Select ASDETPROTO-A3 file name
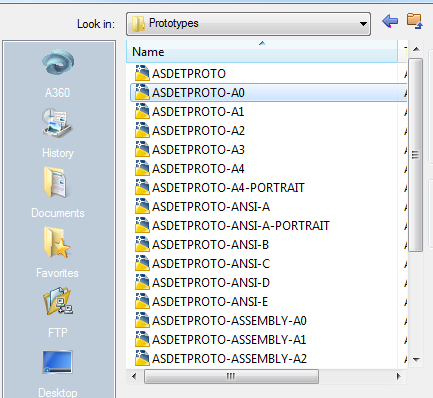Image resolution: width=433 pixels, height=398 pixels. click(x=198, y=150)
